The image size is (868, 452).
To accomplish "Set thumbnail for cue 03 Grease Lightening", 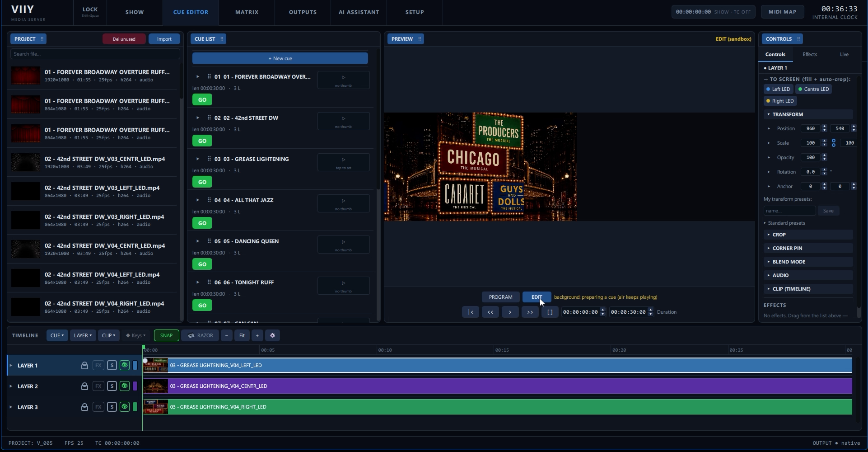I will click(x=343, y=162).
